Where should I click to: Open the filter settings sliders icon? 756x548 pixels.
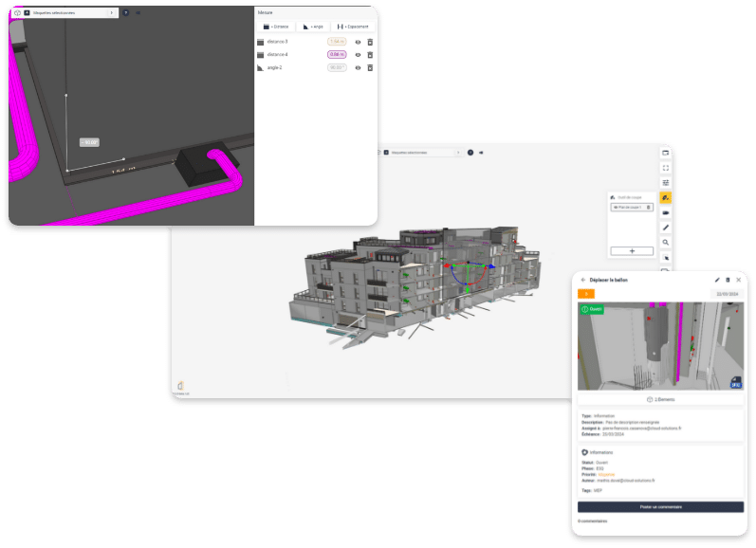coord(666,182)
